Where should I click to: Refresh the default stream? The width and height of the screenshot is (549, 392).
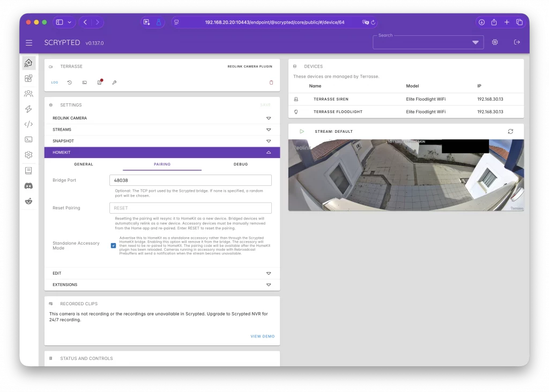510,131
